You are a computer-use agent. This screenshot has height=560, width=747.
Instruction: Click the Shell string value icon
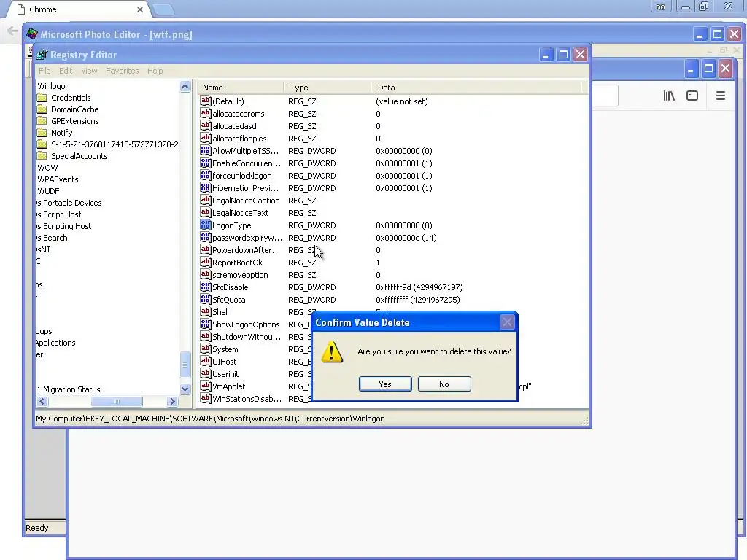(x=205, y=311)
